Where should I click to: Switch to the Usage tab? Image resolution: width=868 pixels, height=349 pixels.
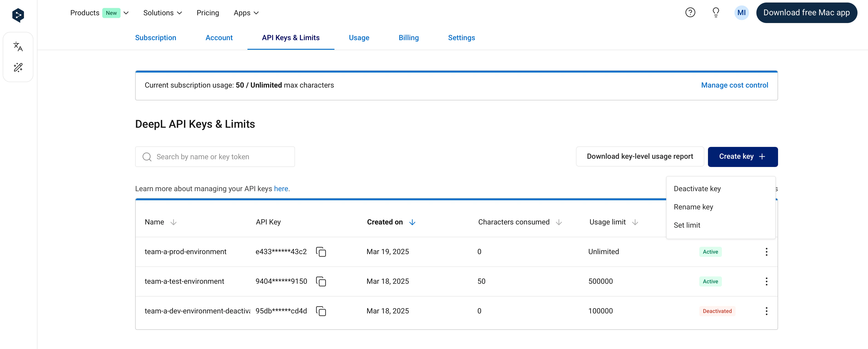359,38
